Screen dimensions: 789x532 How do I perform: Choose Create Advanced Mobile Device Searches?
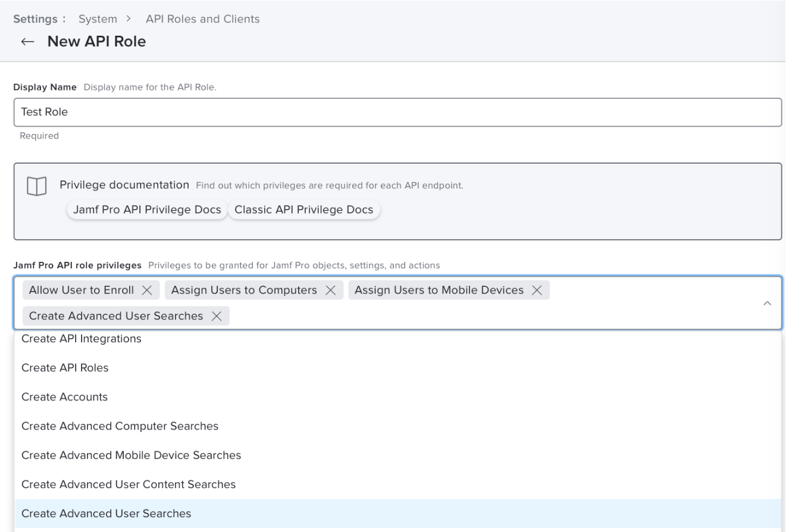(x=397, y=455)
